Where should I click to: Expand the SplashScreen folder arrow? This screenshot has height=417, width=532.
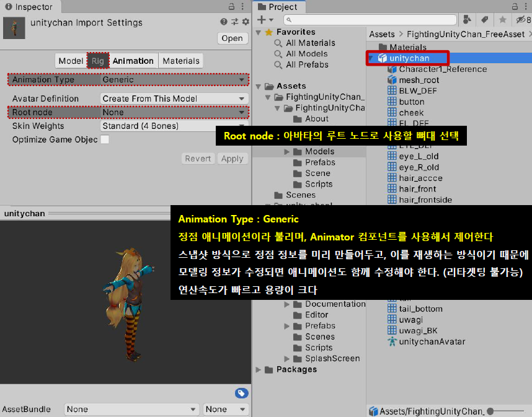coord(286,358)
